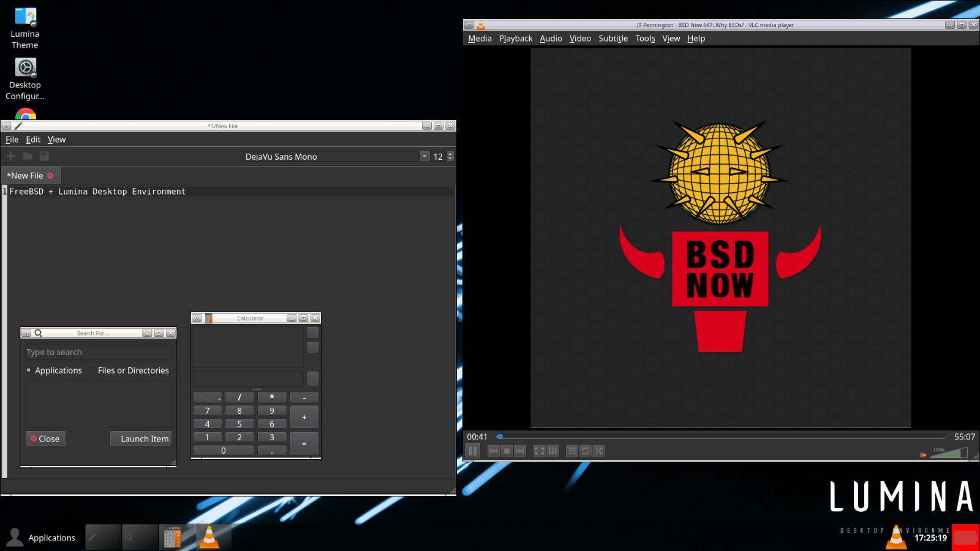The height and width of the screenshot is (551, 980).
Task: Open the Search For window menu button
Action: 26,333
